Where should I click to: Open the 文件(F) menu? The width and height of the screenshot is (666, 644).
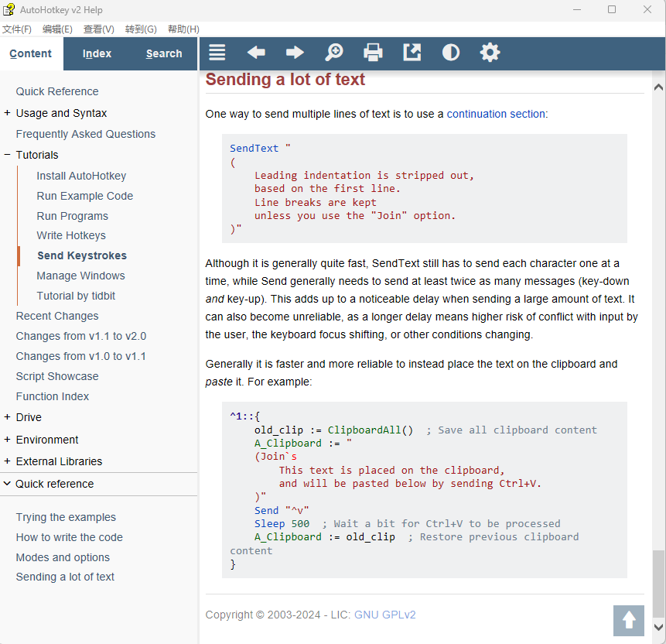coord(17,29)
